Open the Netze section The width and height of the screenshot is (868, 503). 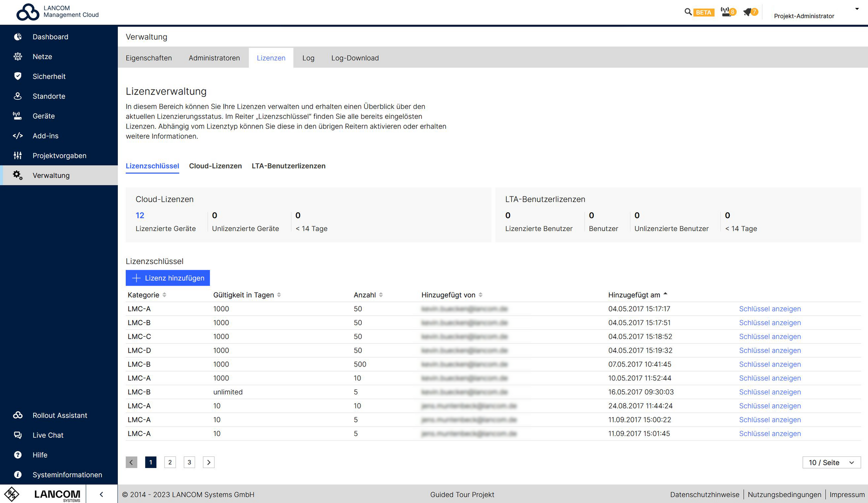click(x=42, y=56)
